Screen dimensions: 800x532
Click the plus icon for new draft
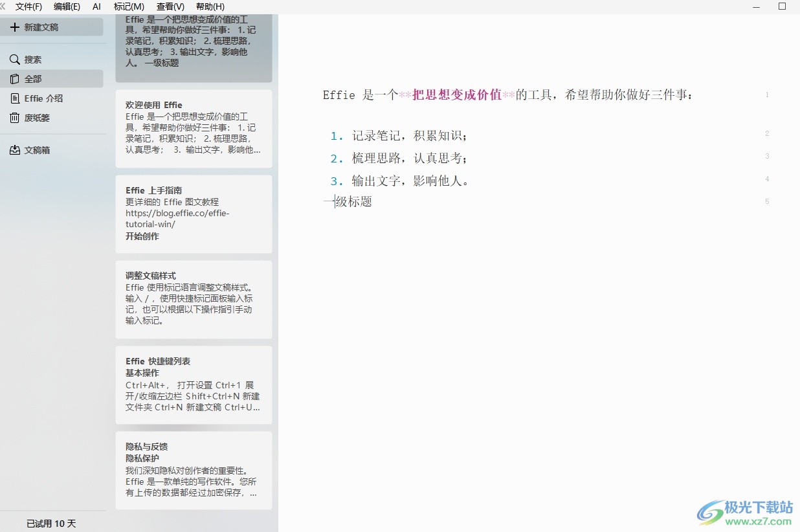coord(14,27)
